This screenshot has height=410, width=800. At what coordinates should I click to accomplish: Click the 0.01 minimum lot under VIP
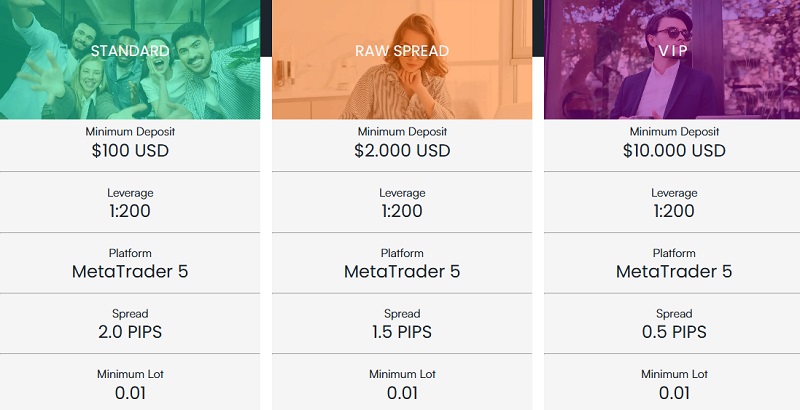tap(674, 393)
